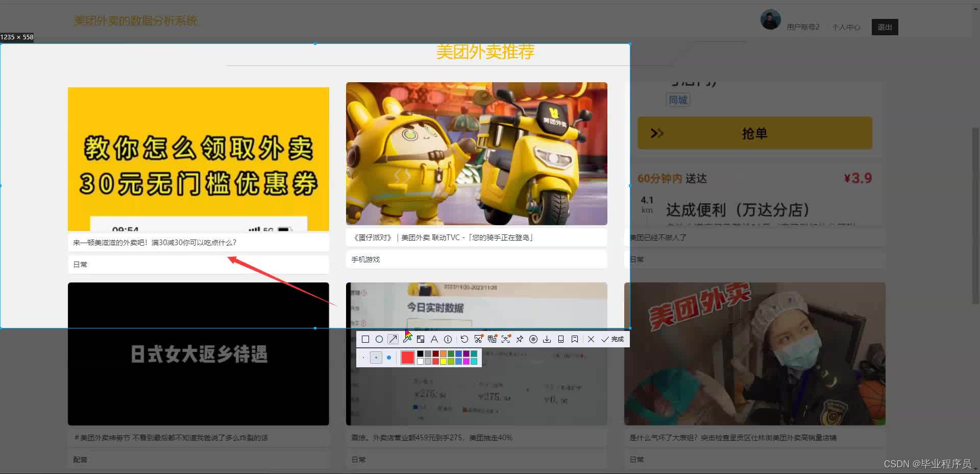Screen dimensions: 980x474
Task: Bookmark the screenshot to favorites
Action: (x=575, y=339)
